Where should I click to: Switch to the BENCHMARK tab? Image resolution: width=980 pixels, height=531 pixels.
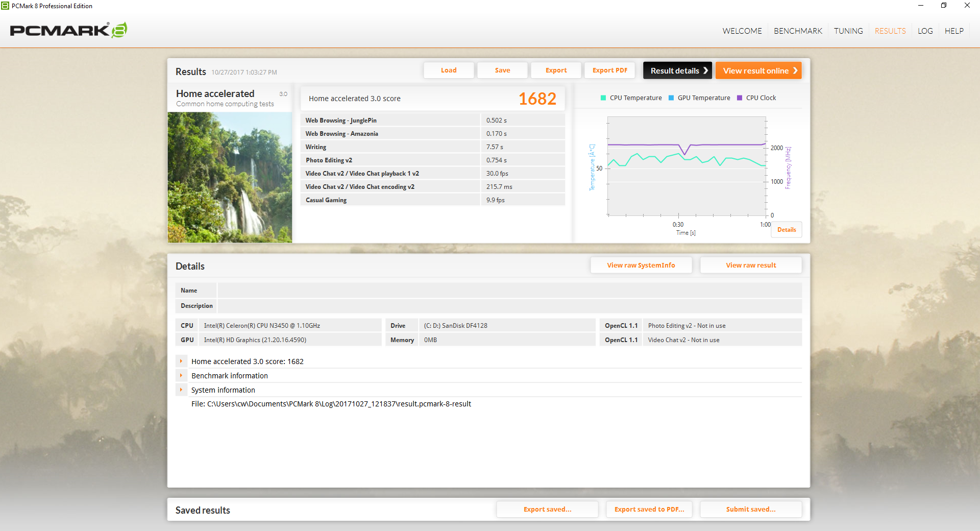click(798, 31)
